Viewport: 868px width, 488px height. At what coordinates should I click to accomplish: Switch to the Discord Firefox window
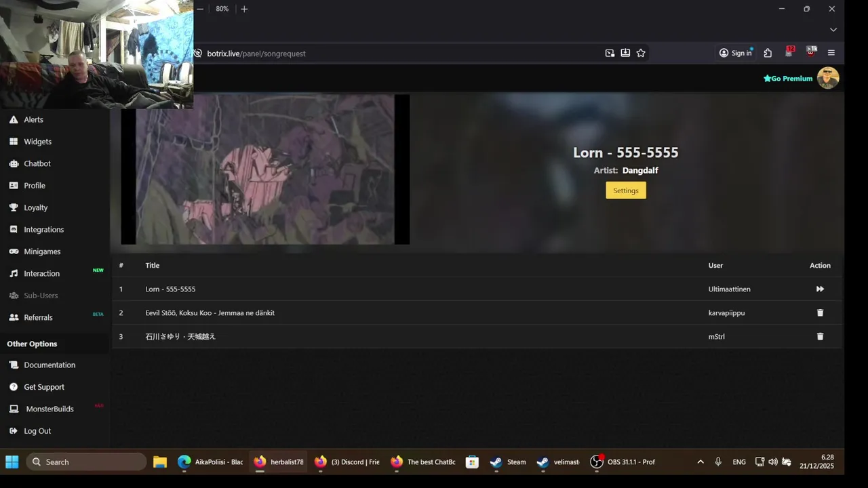click(x=347, y=462)
